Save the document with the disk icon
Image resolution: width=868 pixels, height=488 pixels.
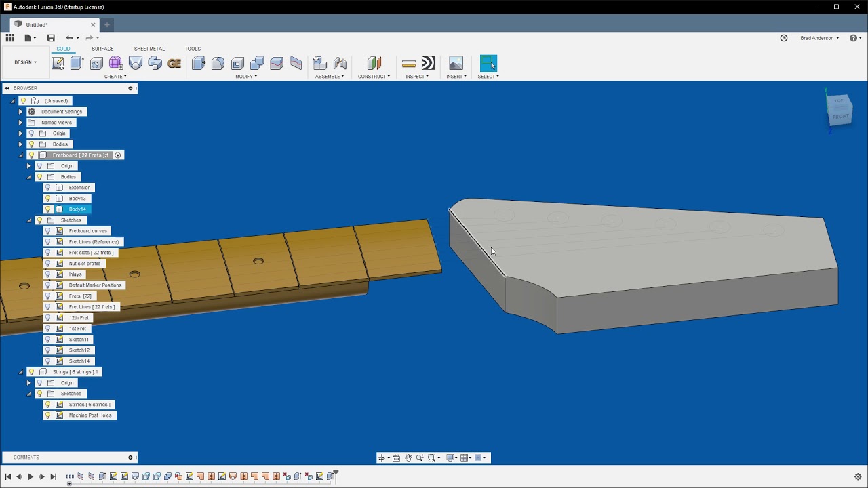pyautogui.click(x=51, y=38)
